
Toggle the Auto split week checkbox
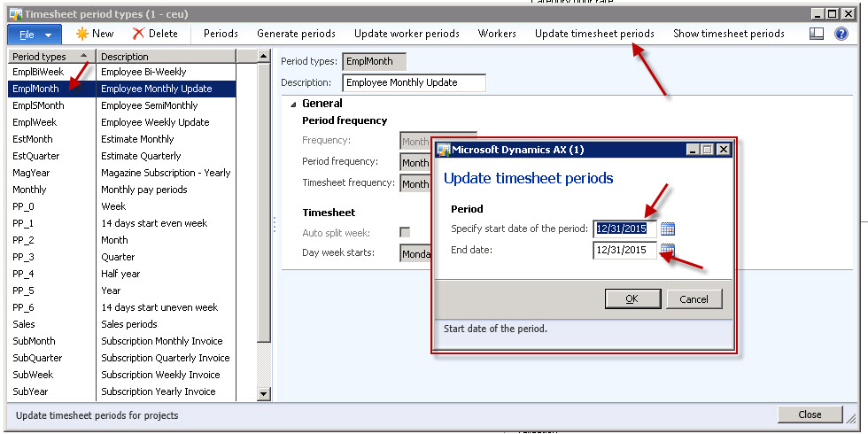coord(405,232)
